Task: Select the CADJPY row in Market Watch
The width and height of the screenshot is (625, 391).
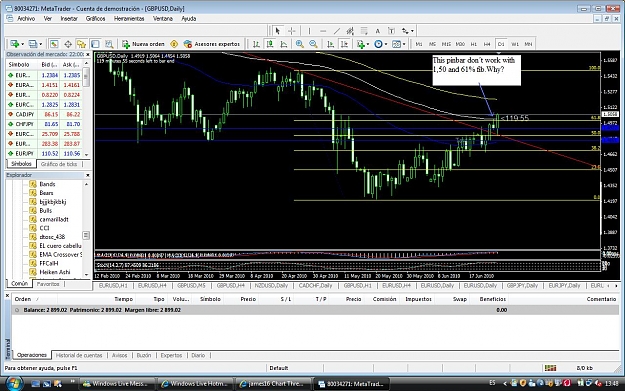Action: (x=44, y=114)
